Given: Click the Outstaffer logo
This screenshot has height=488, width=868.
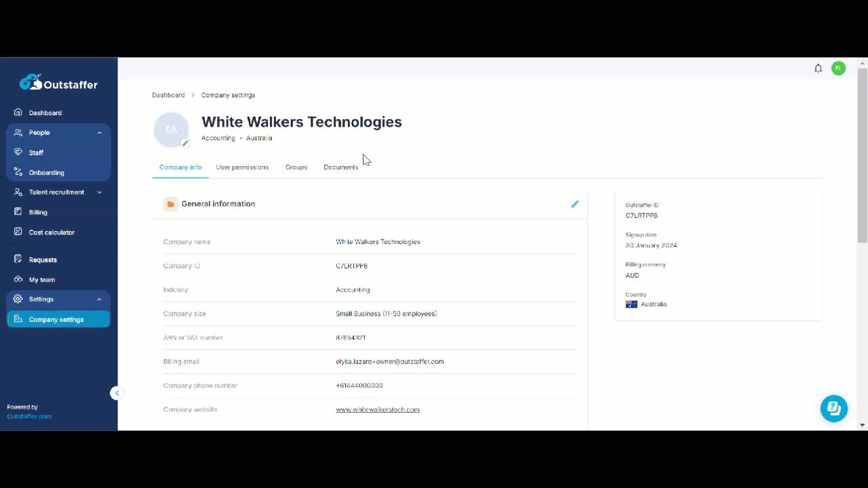Looking at the screenshot, I should [x=58, y=83].
